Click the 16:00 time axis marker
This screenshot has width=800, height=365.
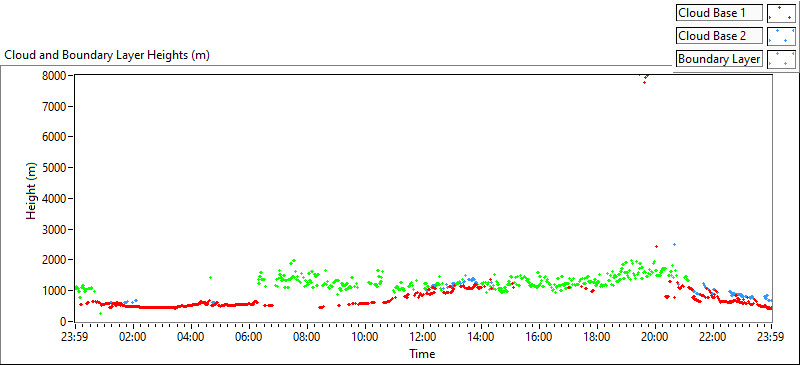pyautogui.click(x=540, y=337)
